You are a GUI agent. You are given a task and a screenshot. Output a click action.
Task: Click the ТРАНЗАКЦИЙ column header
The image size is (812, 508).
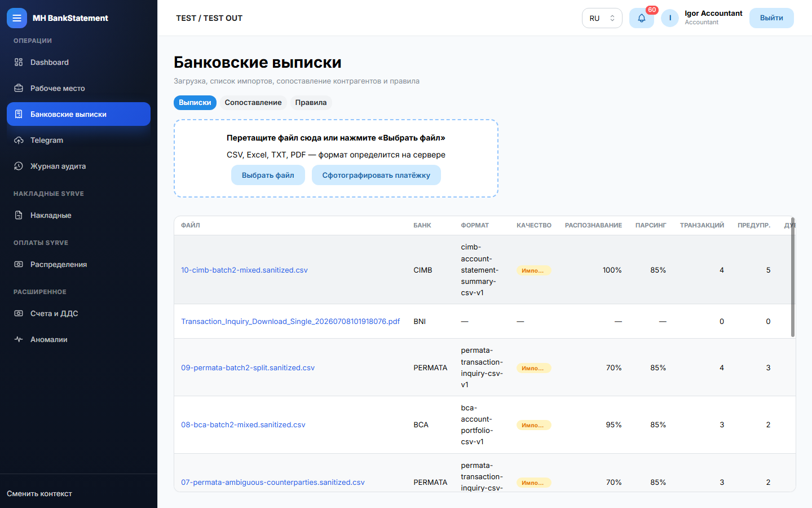(x=702, y=225)
